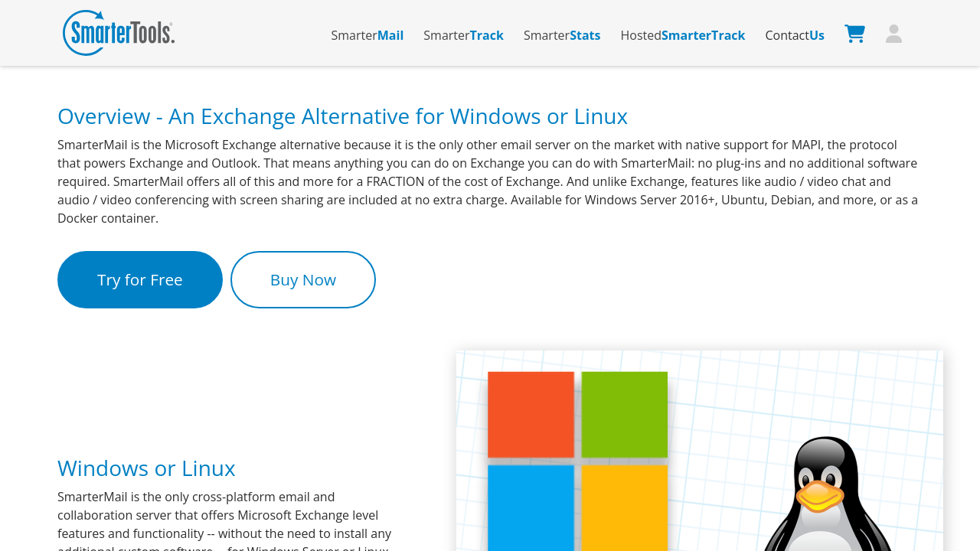980x551 pixels.
Task: Open the SmarterStats menu item
Action: (562, 35)
